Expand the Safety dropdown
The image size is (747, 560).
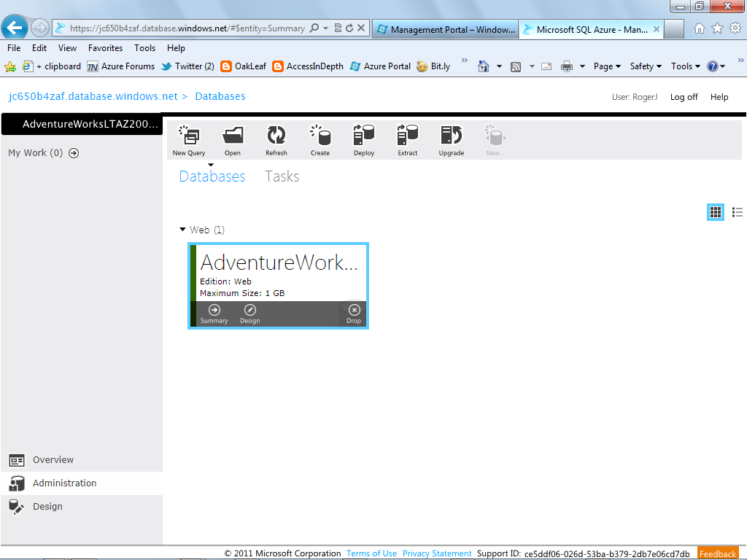(646, 66)
